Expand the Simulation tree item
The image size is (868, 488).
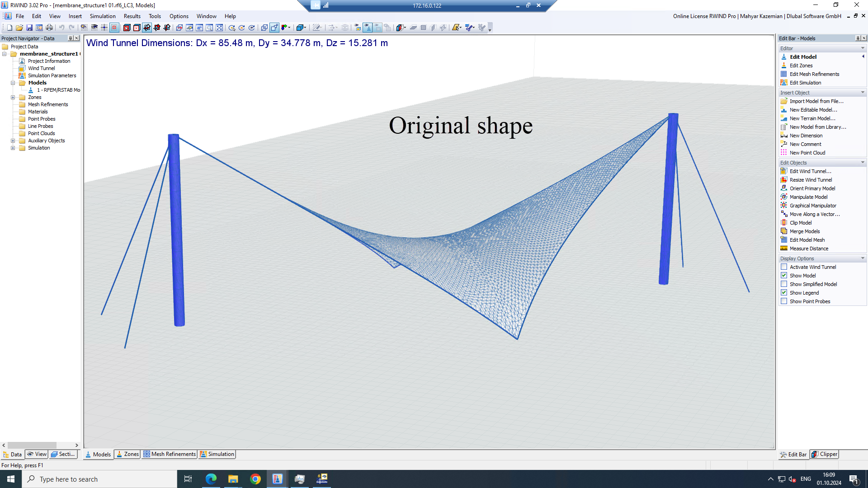pos(13,148)
